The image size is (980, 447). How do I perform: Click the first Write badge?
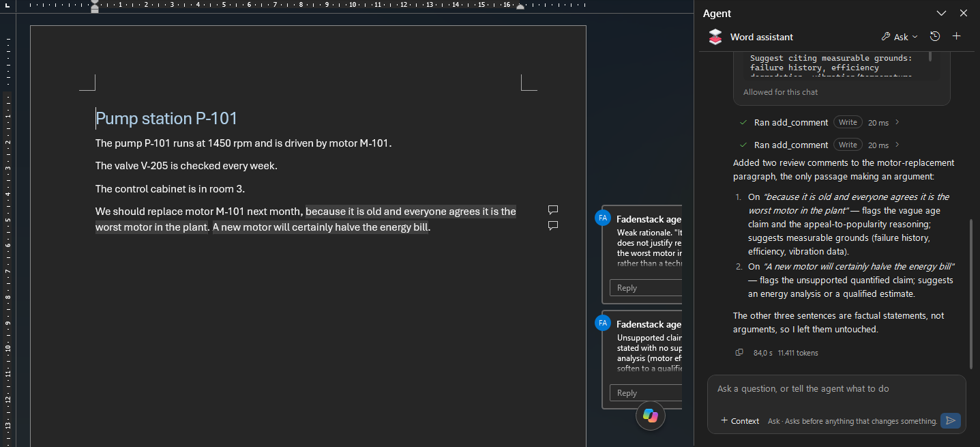click(x=848, y=122)
